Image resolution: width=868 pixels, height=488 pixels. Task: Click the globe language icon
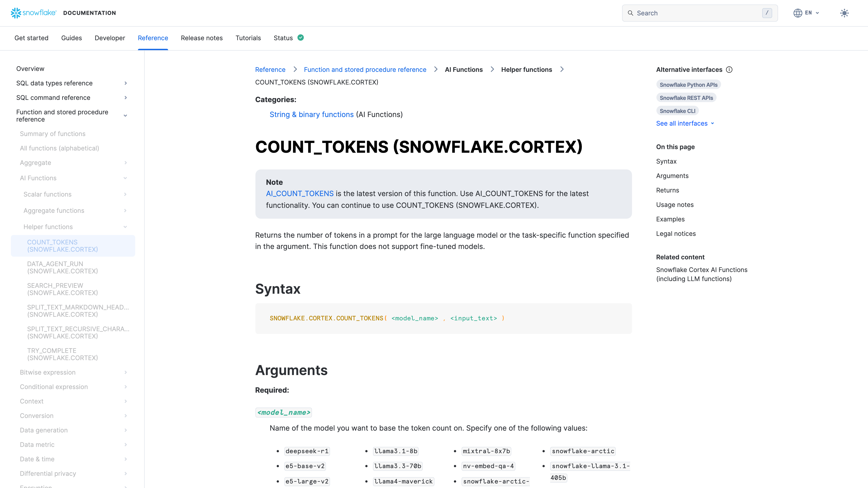(797, 13)
